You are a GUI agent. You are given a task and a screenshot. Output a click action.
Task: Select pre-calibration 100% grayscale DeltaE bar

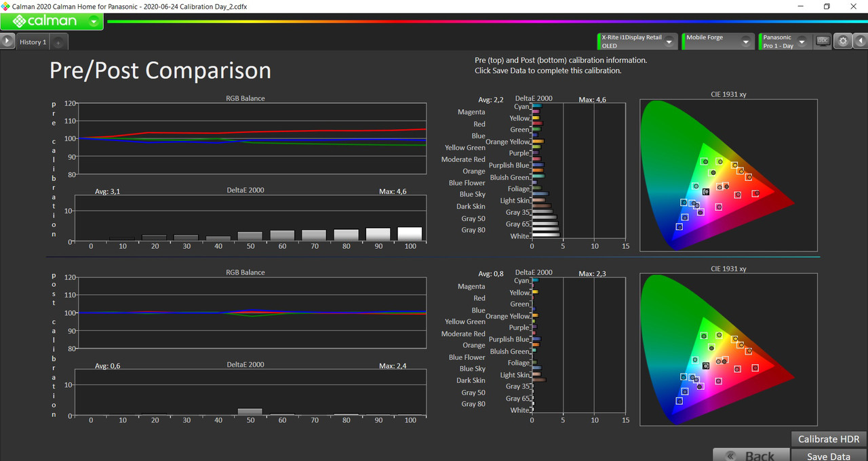[x=410, y=233]
